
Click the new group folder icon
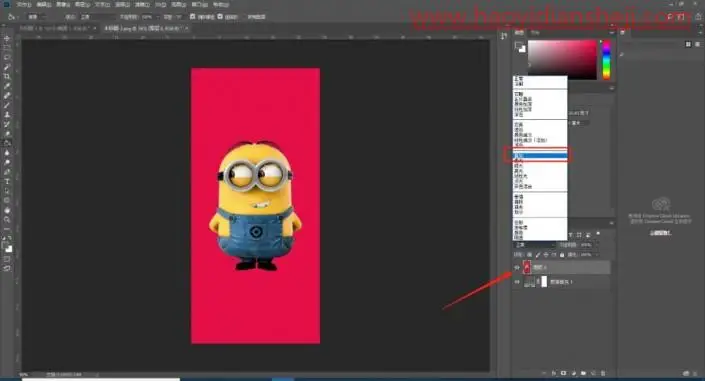[583, 373]
